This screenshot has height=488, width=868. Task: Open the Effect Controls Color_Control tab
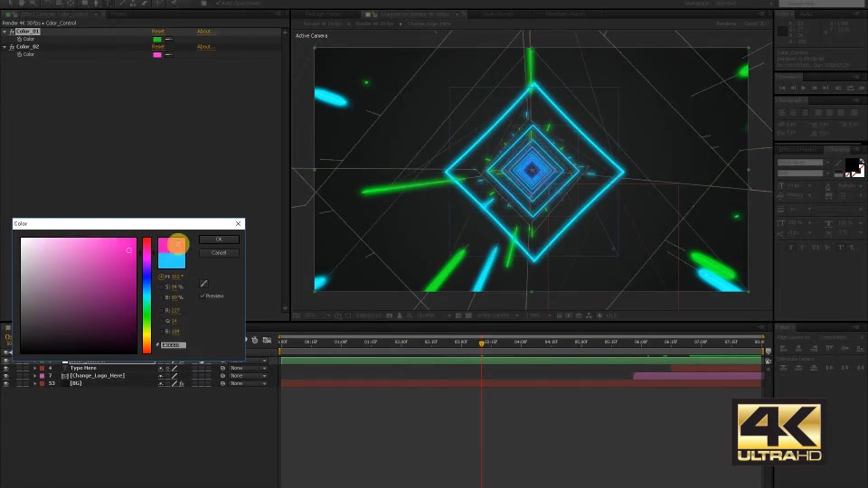pos(55,14)
